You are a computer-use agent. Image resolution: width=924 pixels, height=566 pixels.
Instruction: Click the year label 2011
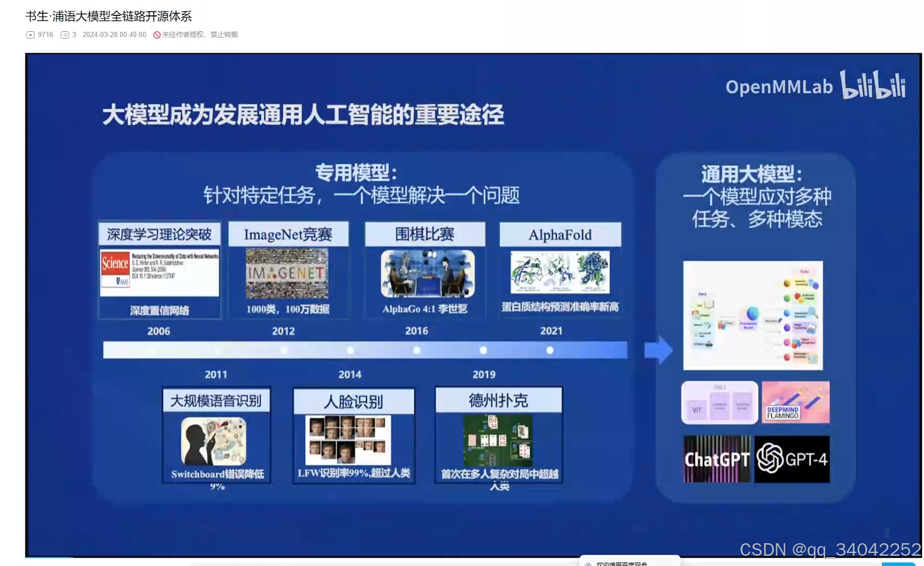click(x=216, y=374)
